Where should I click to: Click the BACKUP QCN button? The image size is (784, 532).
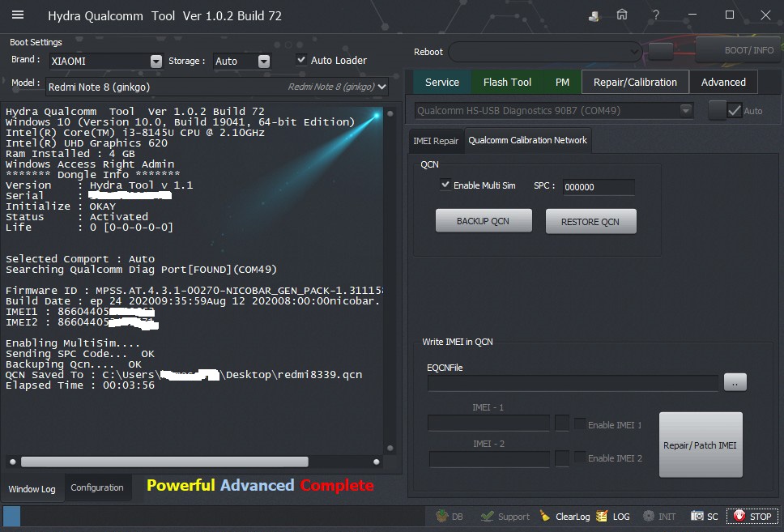click(484, 221)
